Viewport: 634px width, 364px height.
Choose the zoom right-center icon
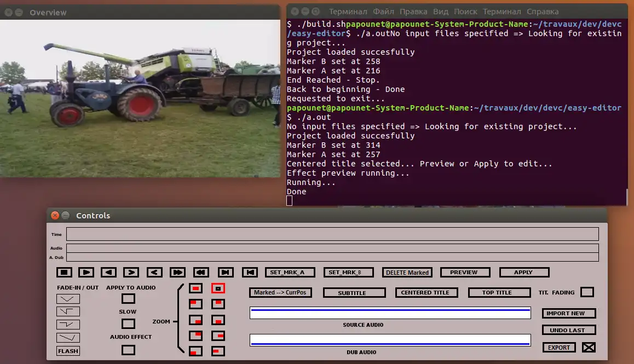tap(218, 336)
